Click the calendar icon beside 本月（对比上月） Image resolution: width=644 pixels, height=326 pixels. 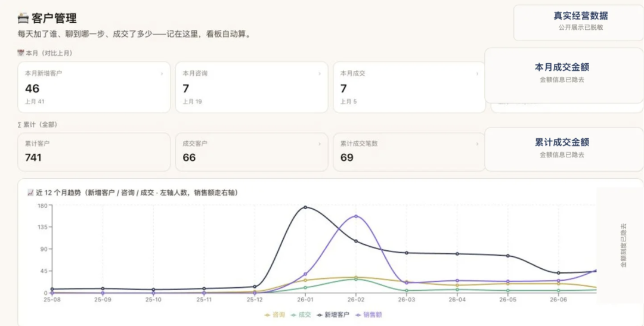click(x=20, y=53)
